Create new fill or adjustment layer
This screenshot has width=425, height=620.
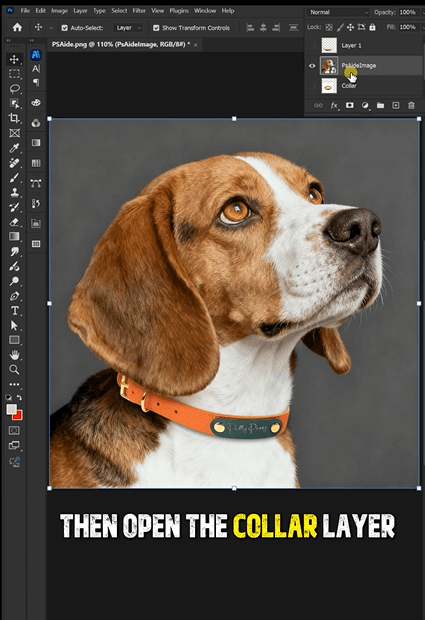365,105
